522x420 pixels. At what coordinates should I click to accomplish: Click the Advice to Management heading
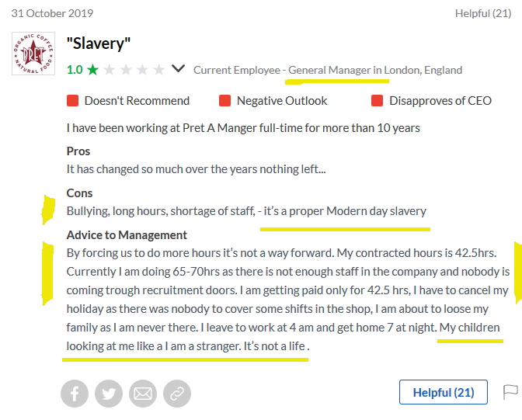pyautogui.click(x=127, y=234)
